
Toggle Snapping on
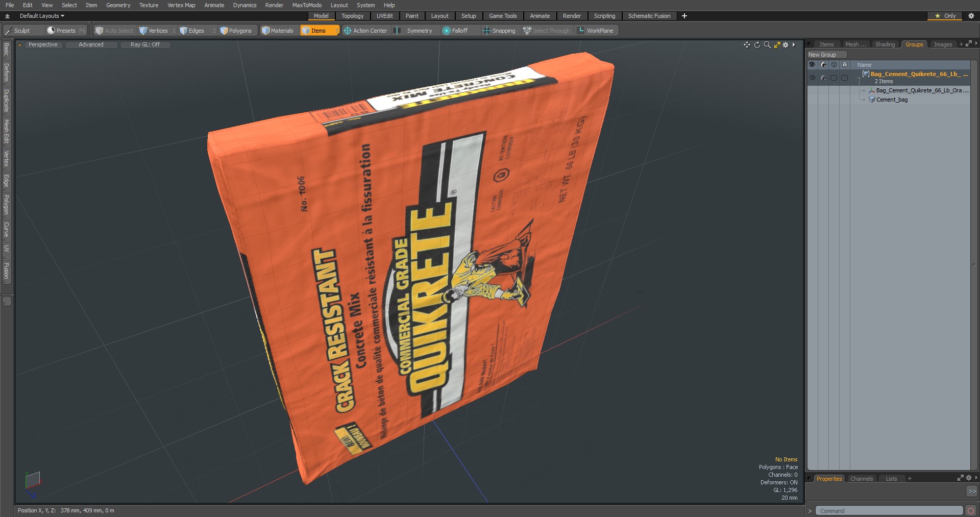(499, 31)
